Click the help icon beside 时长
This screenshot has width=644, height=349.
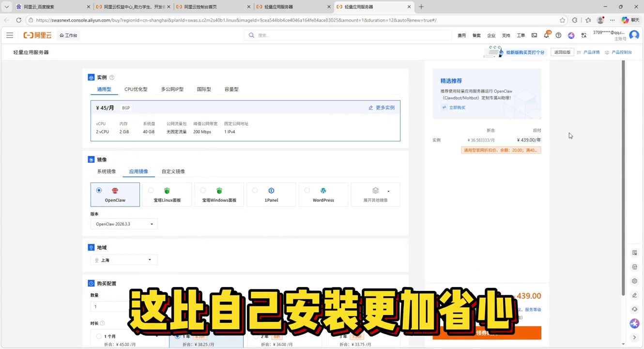(102, 323)
